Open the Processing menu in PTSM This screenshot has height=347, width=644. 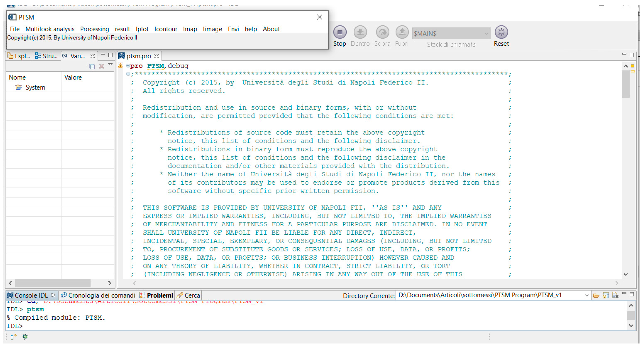[95, 29]
